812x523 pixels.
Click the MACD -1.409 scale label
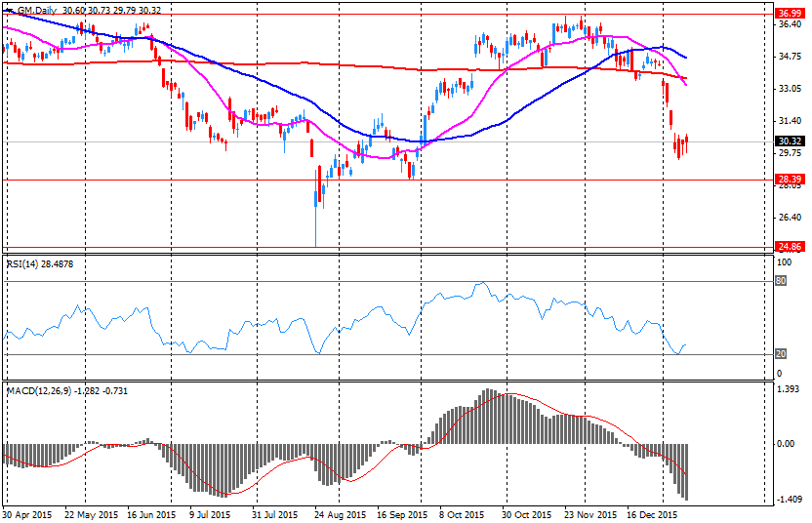click(x=788, y=500)
